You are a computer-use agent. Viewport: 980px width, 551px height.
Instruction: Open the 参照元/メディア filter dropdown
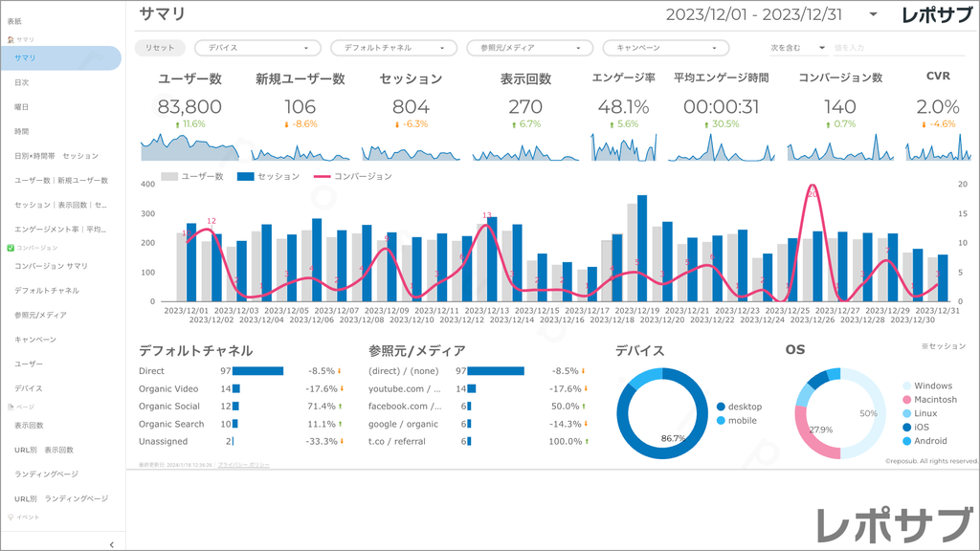tap(529, 48)
